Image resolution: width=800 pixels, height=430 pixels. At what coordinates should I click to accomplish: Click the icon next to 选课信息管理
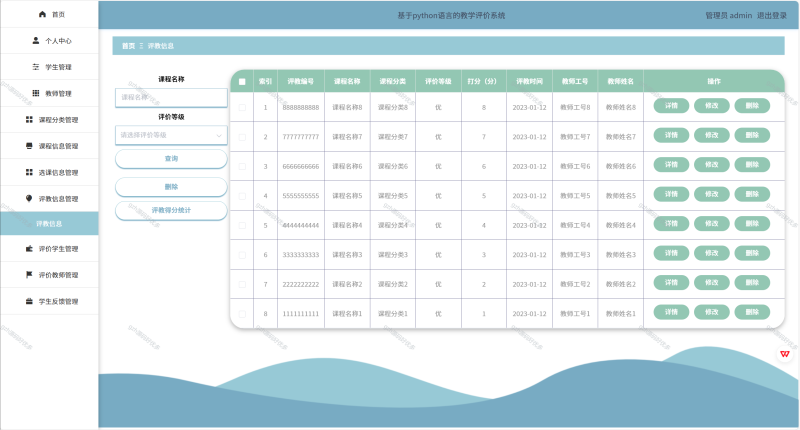(x=29, y=172)
